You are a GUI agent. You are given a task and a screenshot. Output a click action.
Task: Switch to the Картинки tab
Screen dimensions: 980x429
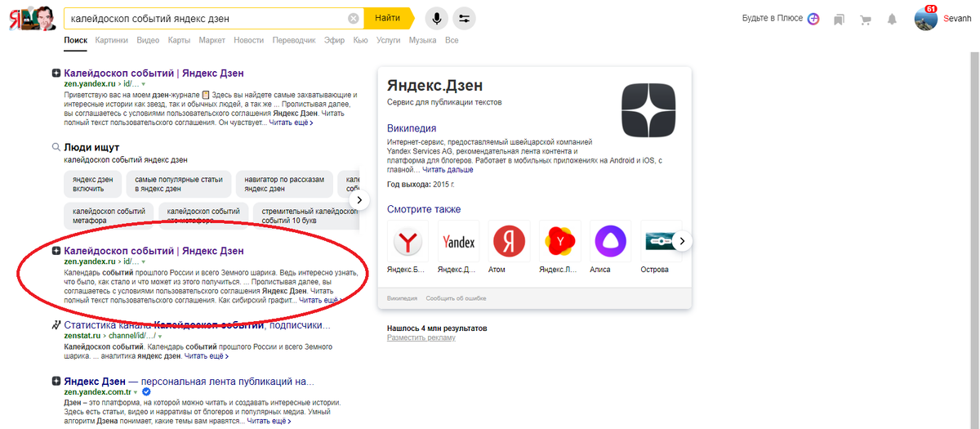coord(111,40)
